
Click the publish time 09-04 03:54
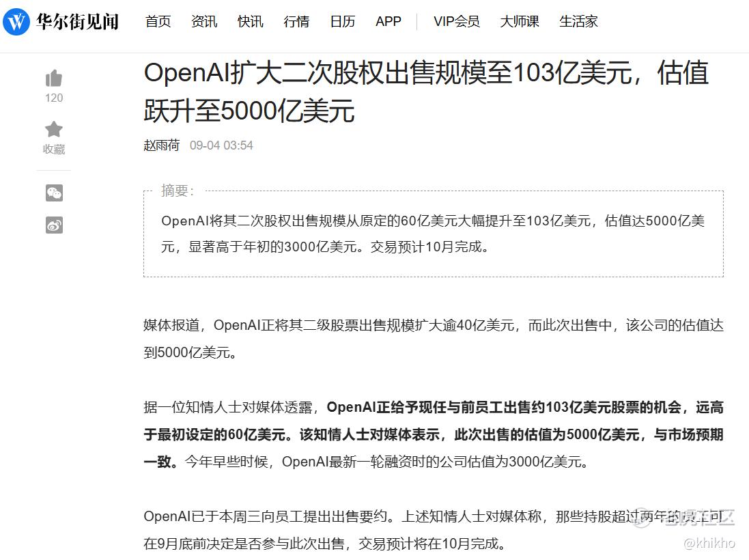point(221,145)
